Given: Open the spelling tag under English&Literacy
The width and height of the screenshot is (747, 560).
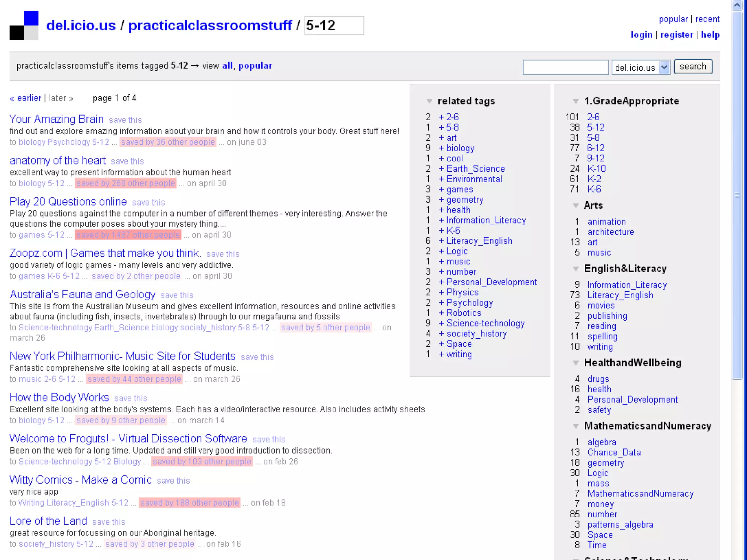Looking at the screenshot, I should 602,337.
